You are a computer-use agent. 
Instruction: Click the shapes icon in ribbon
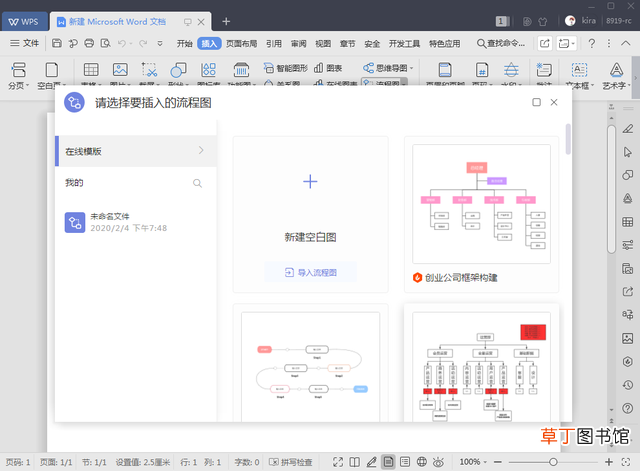click(x=178, y=70)
